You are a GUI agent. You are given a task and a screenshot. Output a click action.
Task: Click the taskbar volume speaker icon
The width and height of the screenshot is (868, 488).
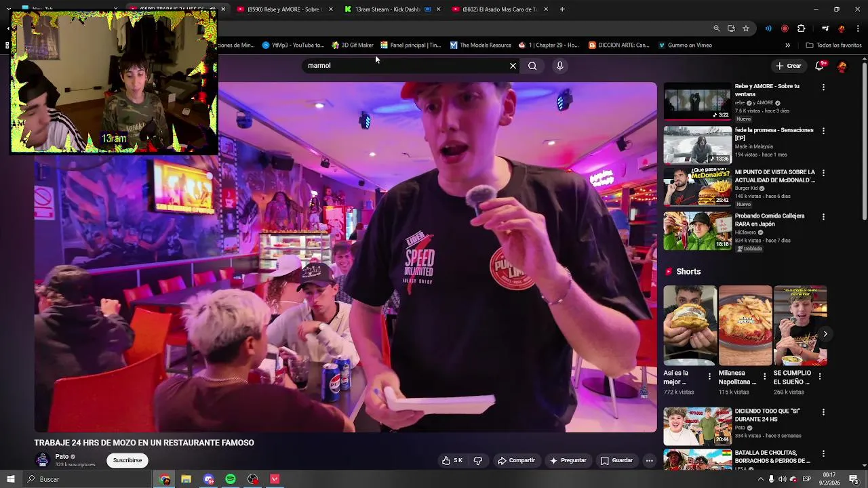pyautogui.click(x=782, y=479)
